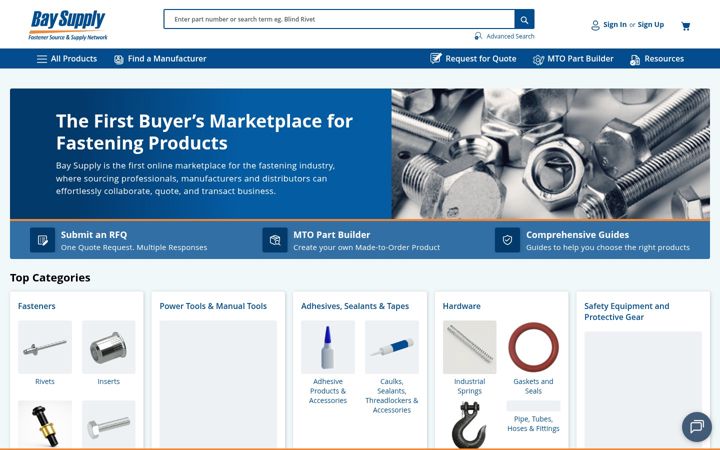Click the Bay Supply logo
Viewport: 720px width, 450px height.
[x=68, y=25]
